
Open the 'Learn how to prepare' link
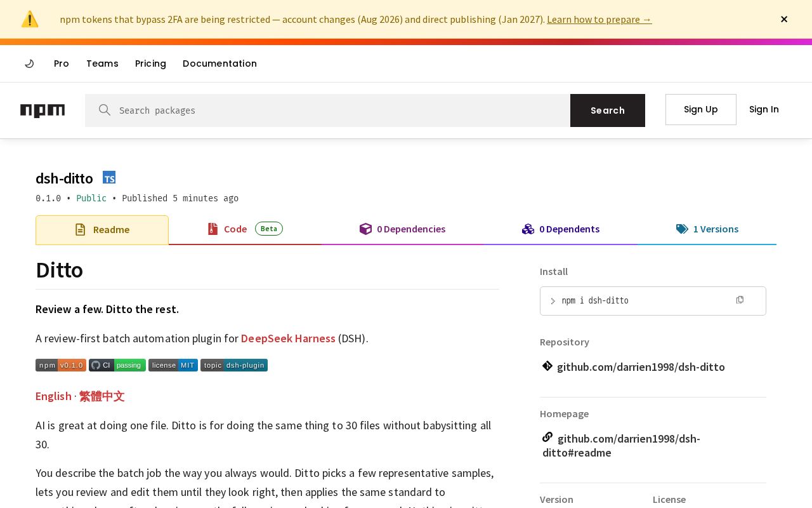click(x=599, y=19)
